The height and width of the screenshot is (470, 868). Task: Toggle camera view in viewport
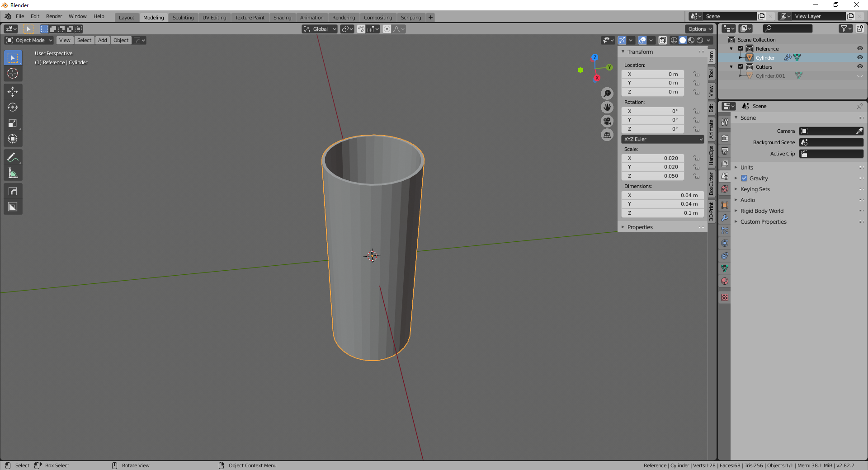click(x=607, y=121)
